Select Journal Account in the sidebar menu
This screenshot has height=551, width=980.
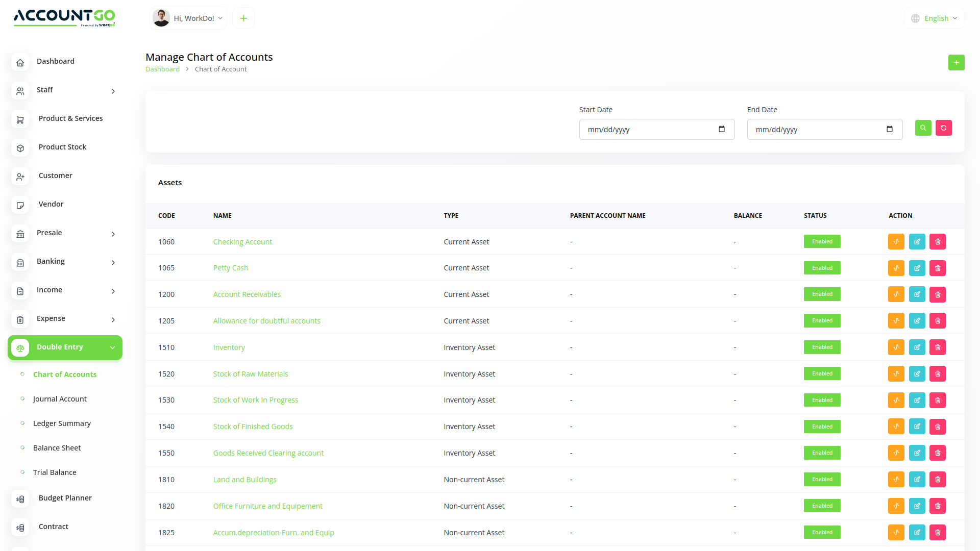tap(59, 398)
